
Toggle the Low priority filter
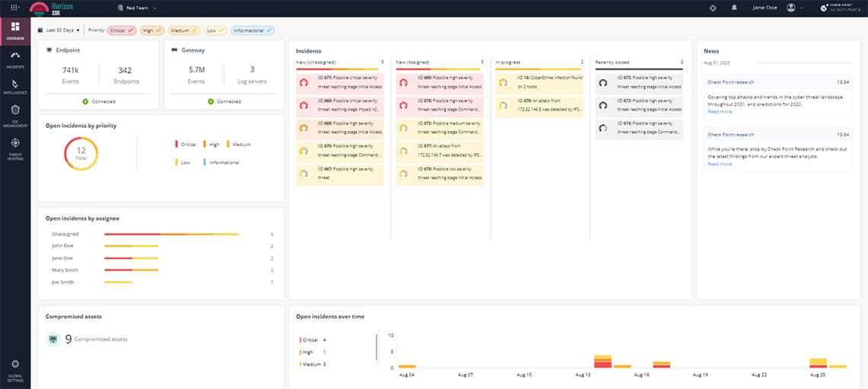(x=215, y=30)
